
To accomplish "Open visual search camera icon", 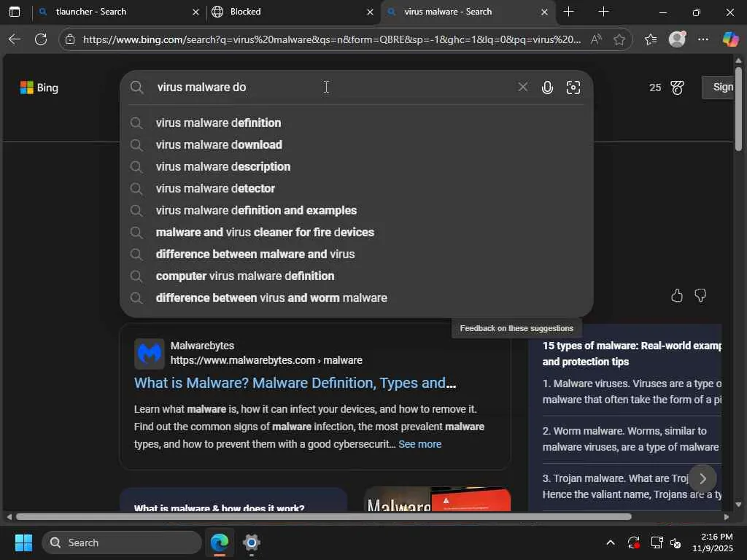I will coord(573,87).
